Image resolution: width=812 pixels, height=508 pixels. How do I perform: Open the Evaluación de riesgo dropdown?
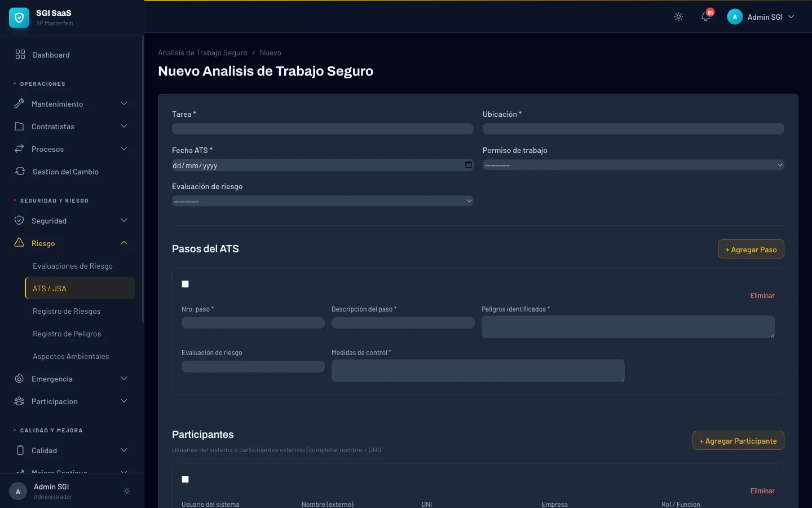[322, 202]
